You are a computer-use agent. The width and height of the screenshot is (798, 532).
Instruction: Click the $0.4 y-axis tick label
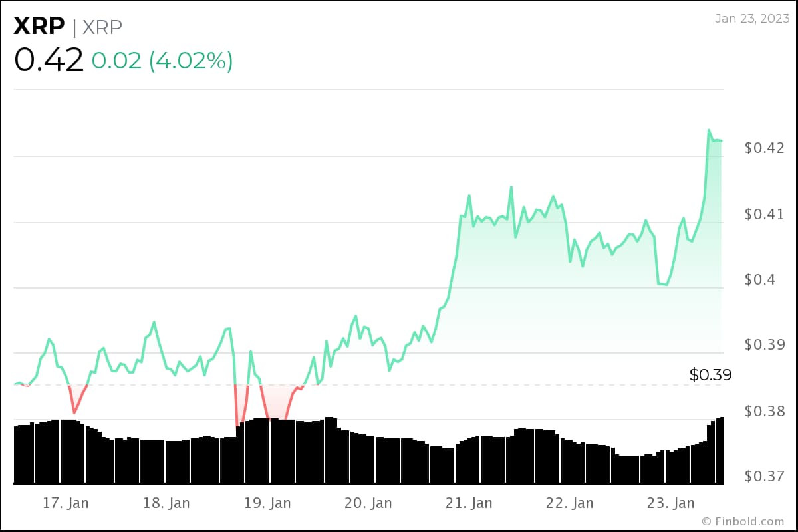[x=761, y=279]
